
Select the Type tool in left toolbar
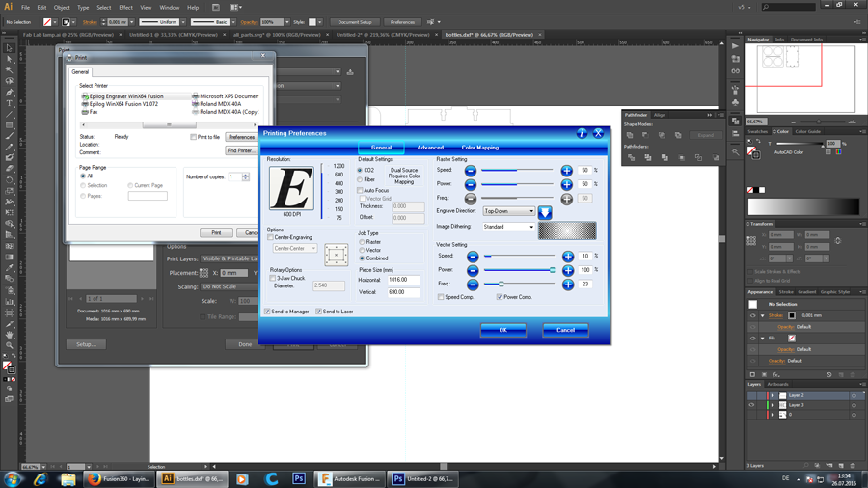pyautogui.click(x=9, y=103)
